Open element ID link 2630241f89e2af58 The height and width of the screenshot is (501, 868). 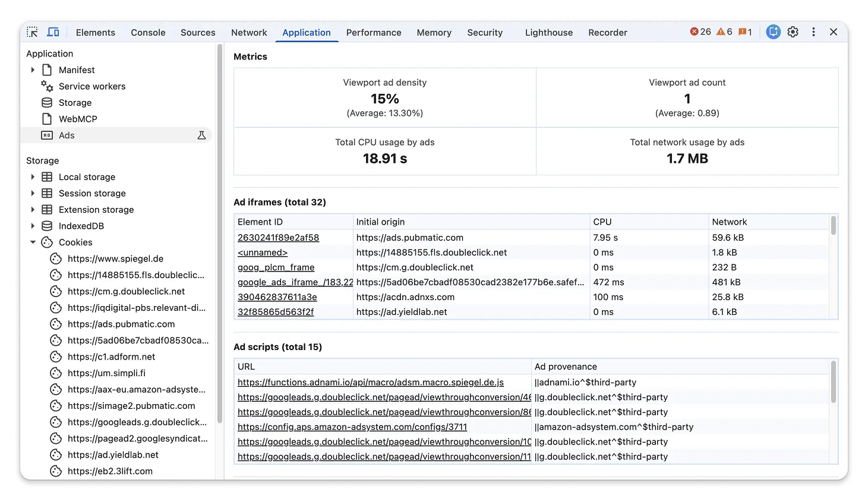point(278,238)
